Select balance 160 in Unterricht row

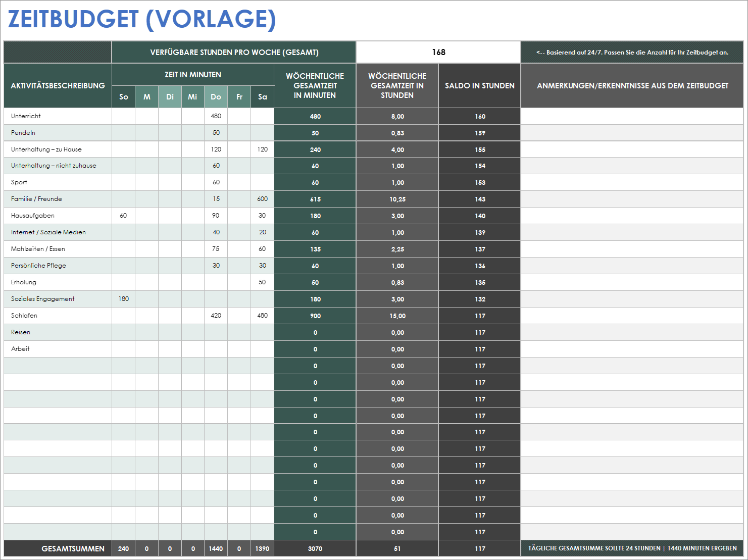[480, 116]
